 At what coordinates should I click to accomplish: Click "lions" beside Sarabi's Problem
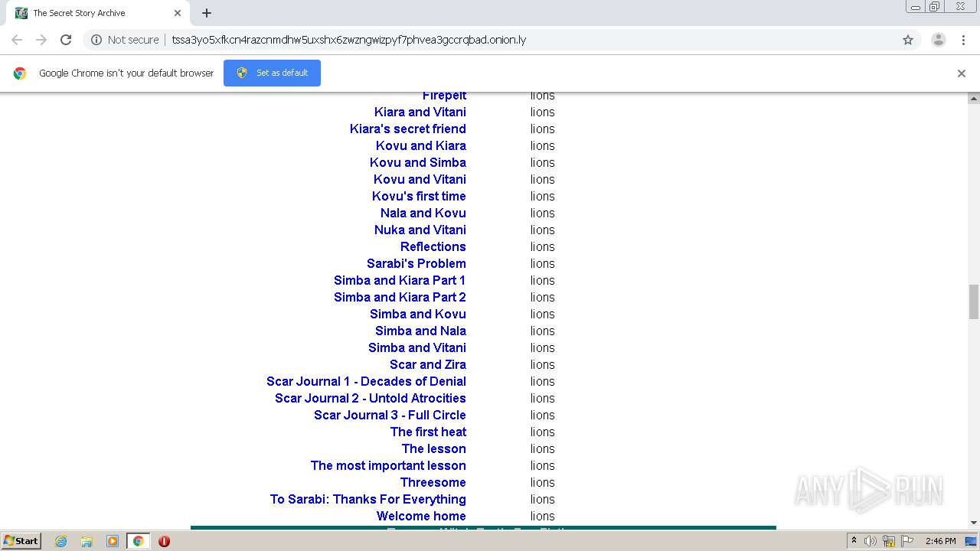point(542,263)
